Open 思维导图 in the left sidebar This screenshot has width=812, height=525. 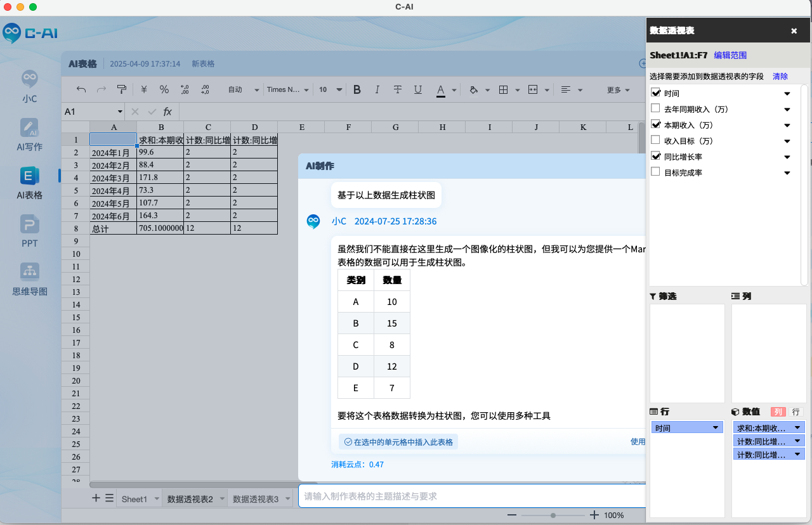pyautogui.click(x=29, y=279)
